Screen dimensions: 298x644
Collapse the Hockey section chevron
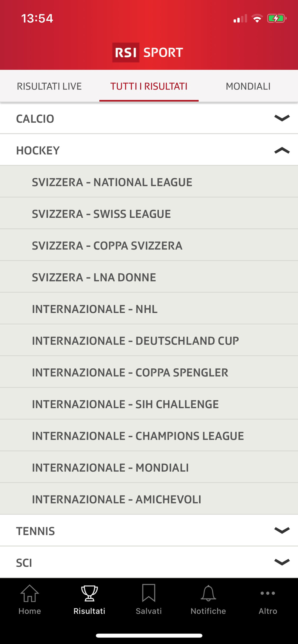(x=282, y=150)
